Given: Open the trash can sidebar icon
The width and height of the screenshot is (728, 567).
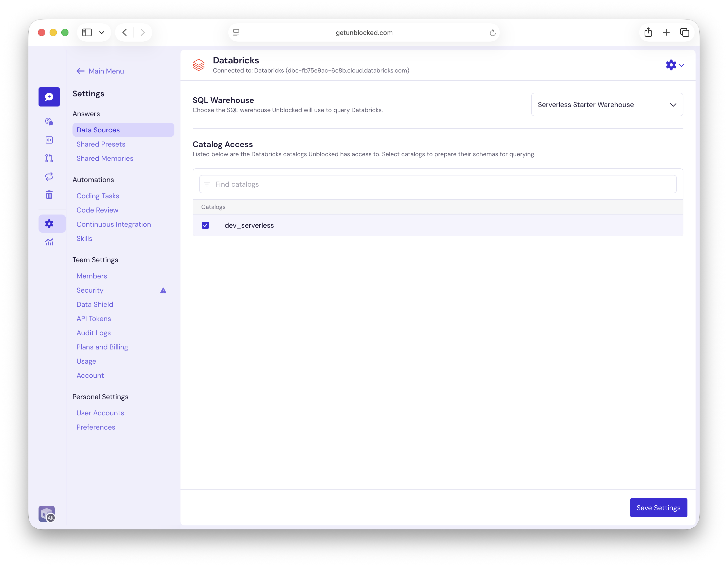Looking at the screenshot, I should point(49,195).
